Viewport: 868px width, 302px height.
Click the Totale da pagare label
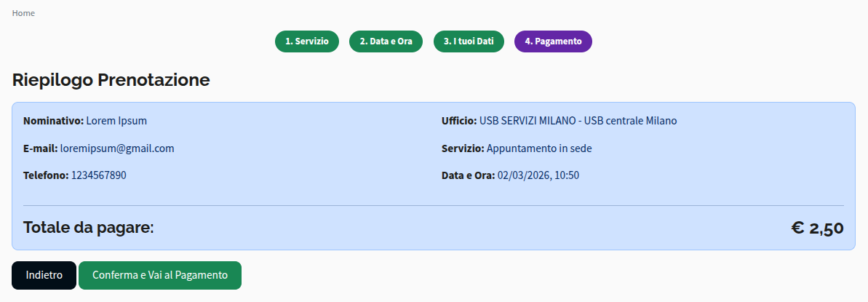[89, 228]
